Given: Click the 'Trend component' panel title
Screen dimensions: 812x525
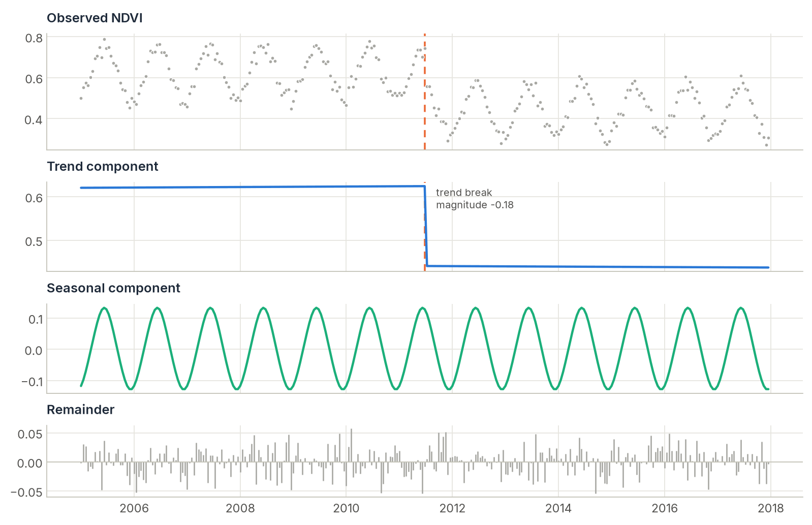Looking at the screenshot, I should [x=102, y=167].
